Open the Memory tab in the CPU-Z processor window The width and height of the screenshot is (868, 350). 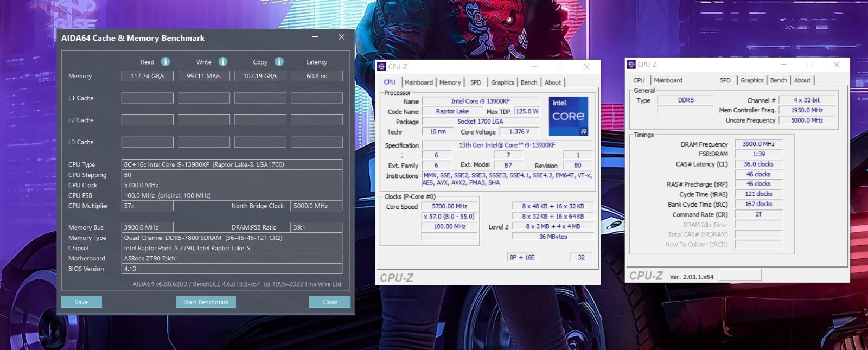tap(450, 82)
